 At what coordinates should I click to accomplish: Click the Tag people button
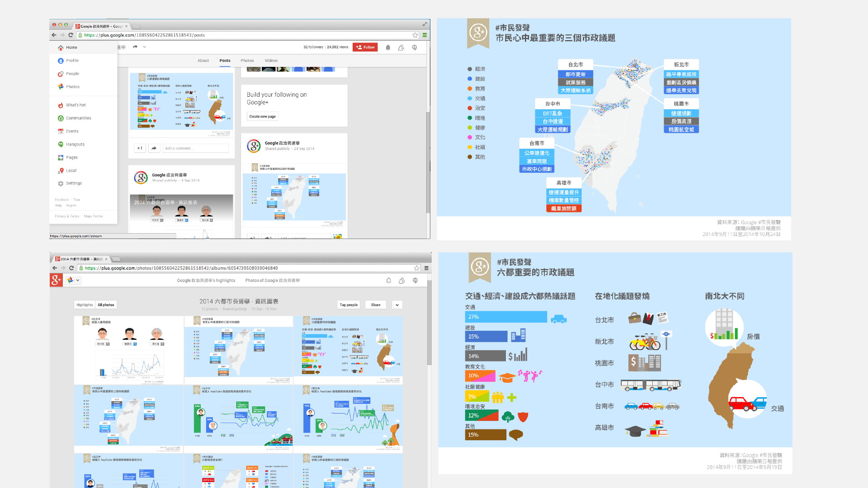point(349,305)
